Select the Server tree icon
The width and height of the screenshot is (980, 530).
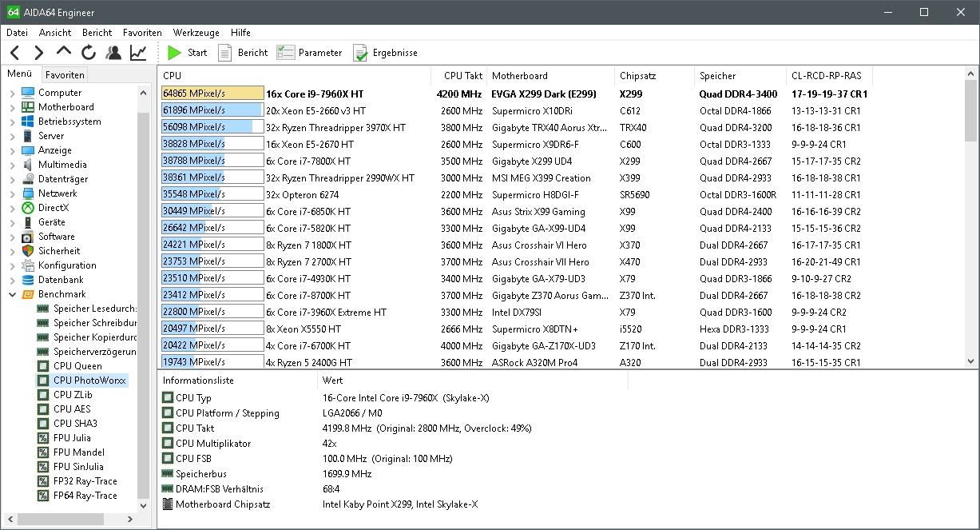28,136
